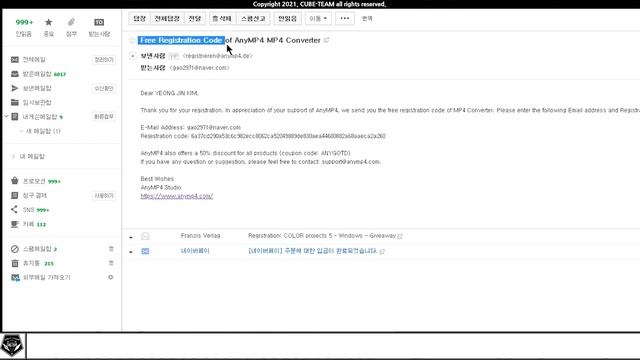Viewport: 640px width, 360px height.
Task: Click the 번역 translate link
Action: point(367,18)
